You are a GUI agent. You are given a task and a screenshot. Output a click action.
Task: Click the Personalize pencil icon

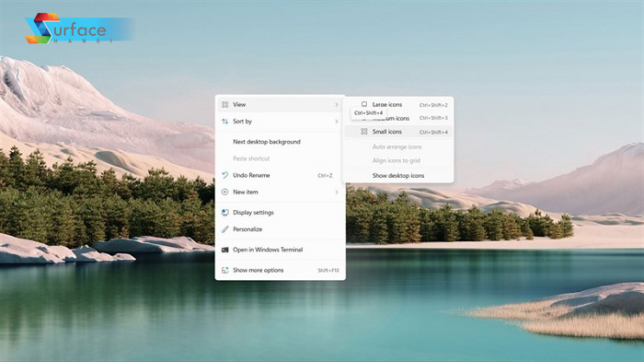[224, 229]
